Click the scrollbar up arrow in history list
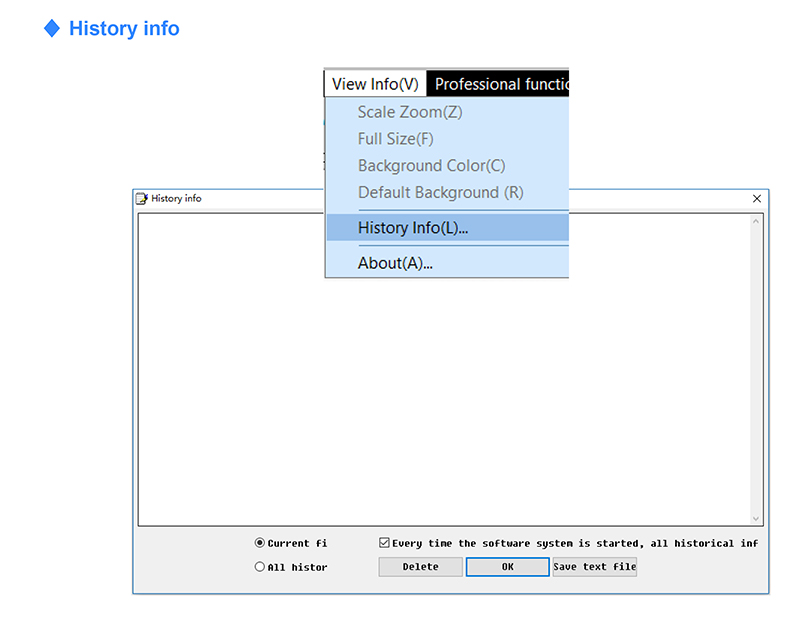This screenshot has height=620, width=800. click(756, 221)
